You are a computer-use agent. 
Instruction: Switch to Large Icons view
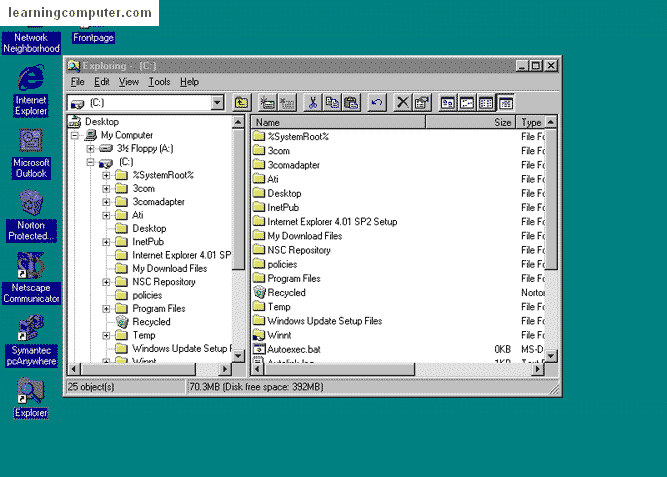click(x=448, y=103)
